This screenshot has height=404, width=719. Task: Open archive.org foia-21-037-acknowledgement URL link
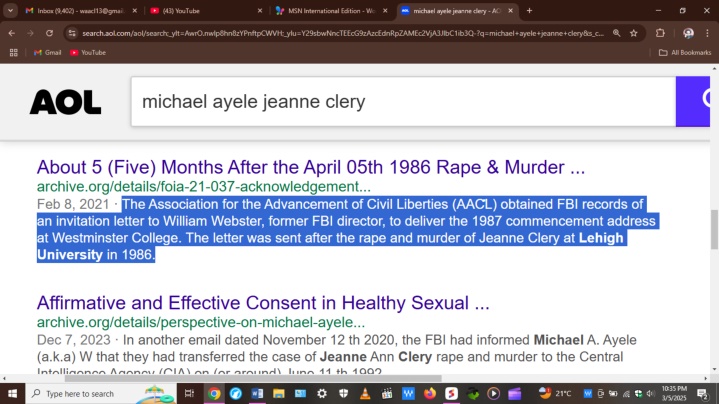pyautogui.click(x=204, y=187)
